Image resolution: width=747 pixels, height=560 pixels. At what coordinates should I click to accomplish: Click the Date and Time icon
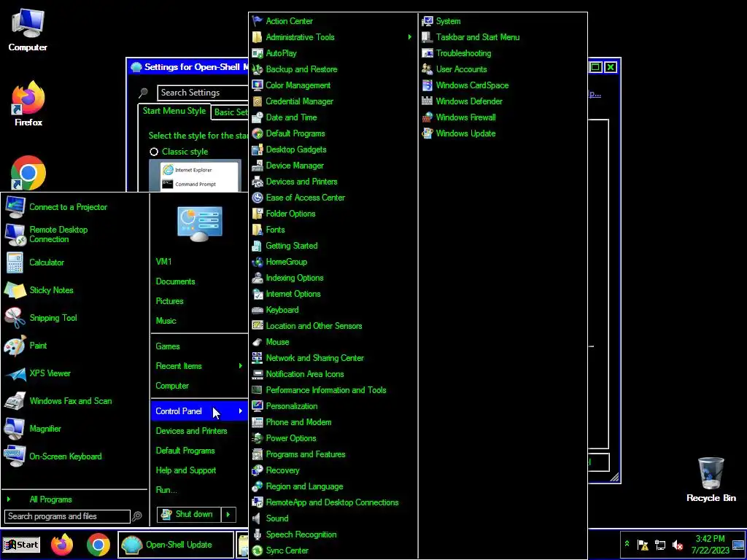pos(258,117)
